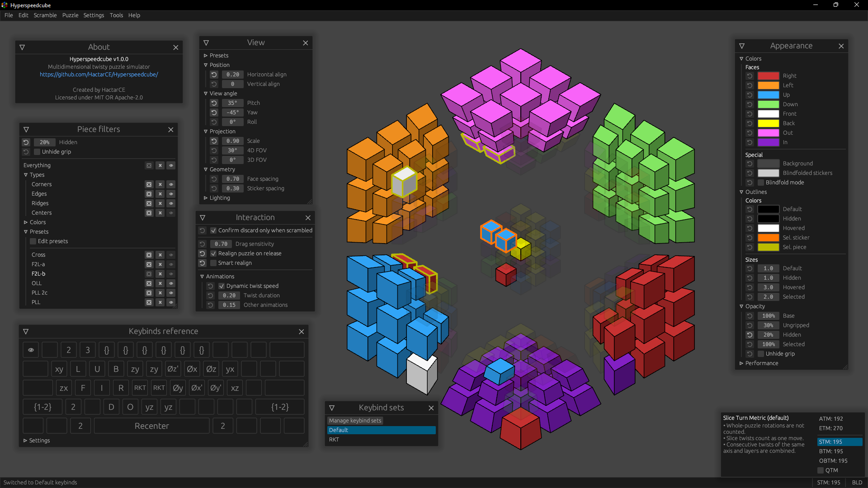Viewport: 868px width, 488px height.
Task: Click the reset icon next to Pitch
Action: pyautogui.click(x=213, y=103)
